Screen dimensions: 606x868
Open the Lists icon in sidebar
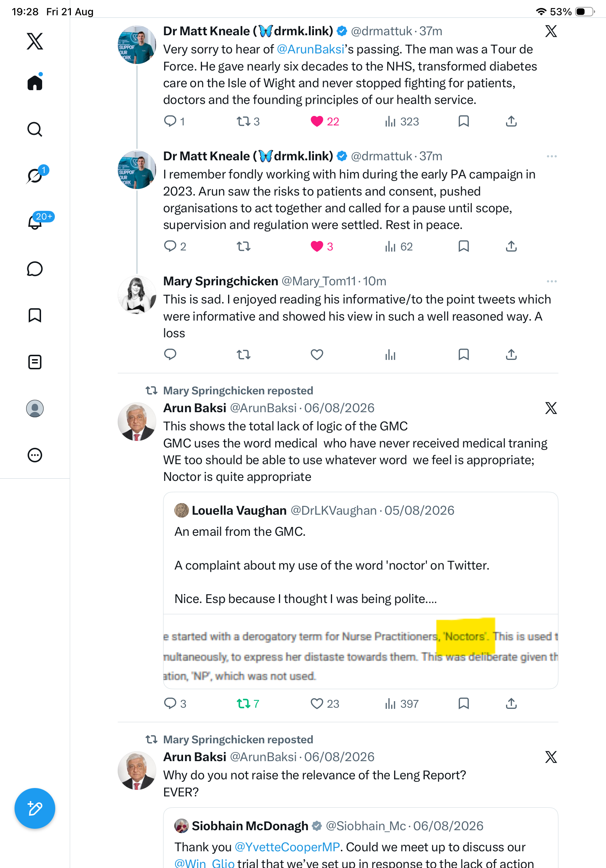[x=35, y=362]
